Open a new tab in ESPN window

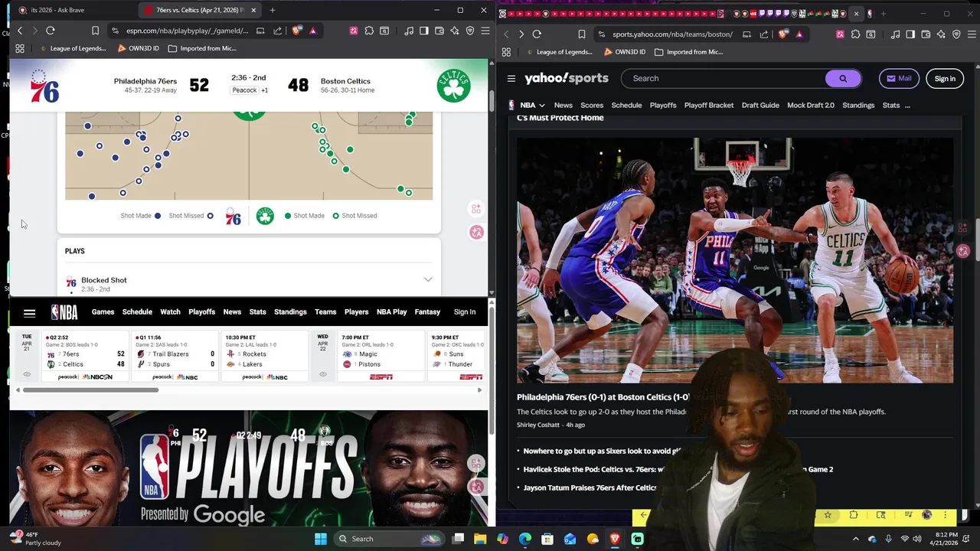273,10
